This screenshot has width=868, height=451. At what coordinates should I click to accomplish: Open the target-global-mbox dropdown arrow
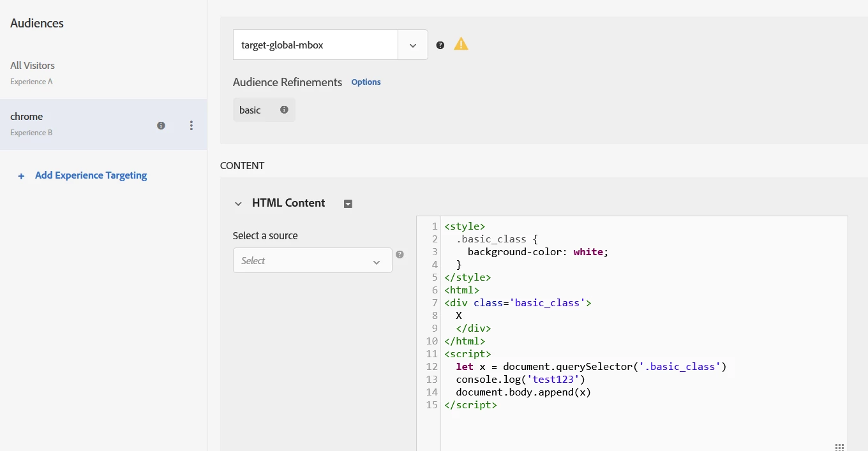(413, 45)
